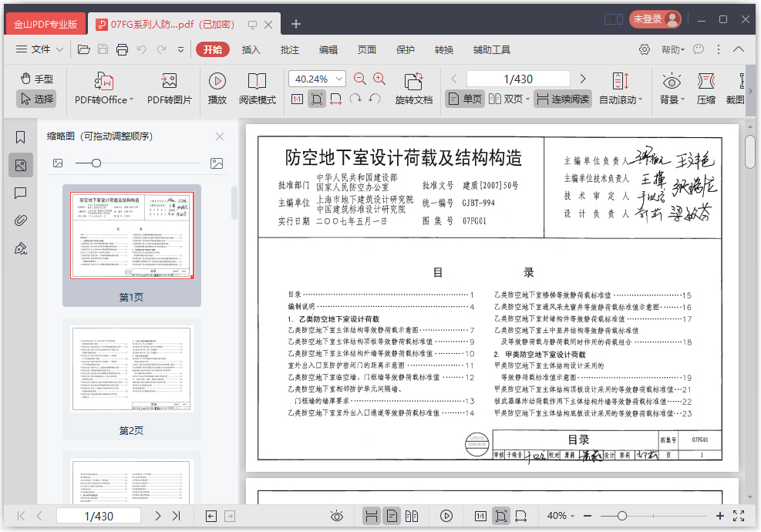The width and height of the screenshot is (761, 532).
Task: Click the PDF转Office conversion icon
Action: (103, 82)
